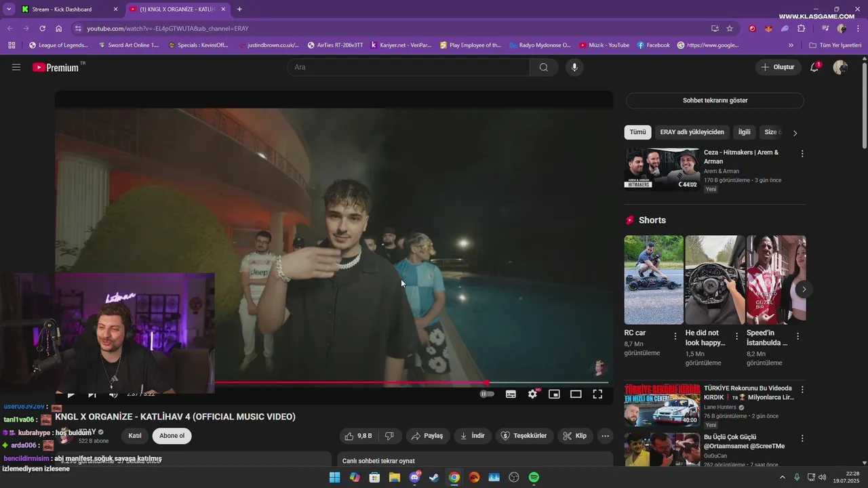The height and width of the screenshot is (488, 868).
Task: Select the ERAY adlı yükleyiciden chip
Action: click(692, 132)
